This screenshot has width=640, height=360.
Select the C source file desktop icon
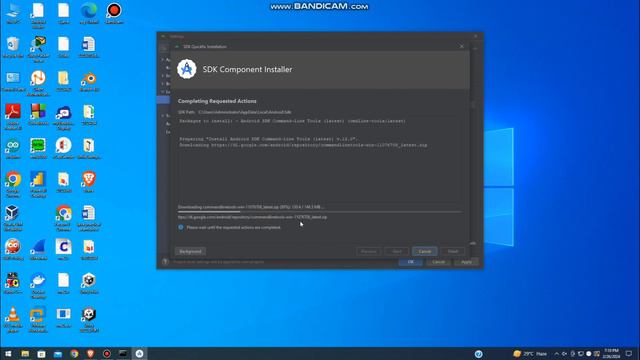click(64, 250)
